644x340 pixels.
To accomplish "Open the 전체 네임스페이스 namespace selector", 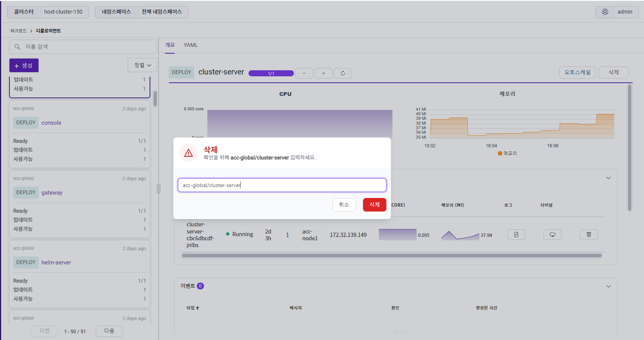I will [x=162, y=12].
